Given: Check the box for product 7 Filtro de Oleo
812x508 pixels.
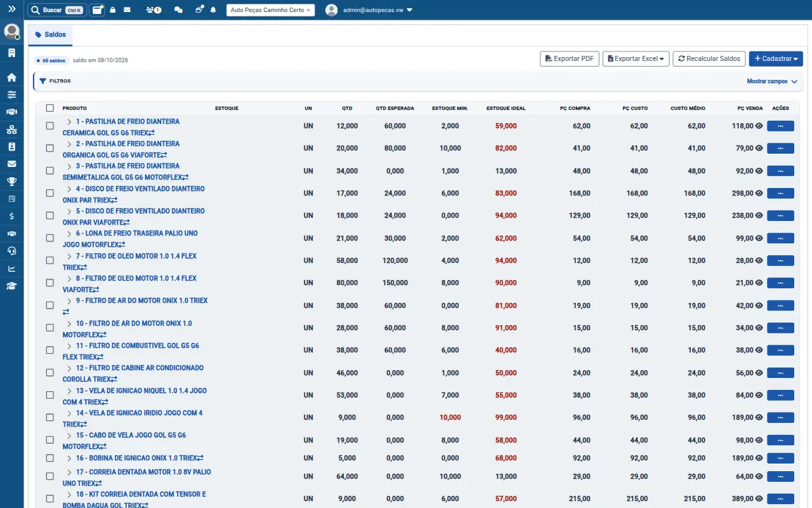Looking at the screenshot, I should coord(50,260).
